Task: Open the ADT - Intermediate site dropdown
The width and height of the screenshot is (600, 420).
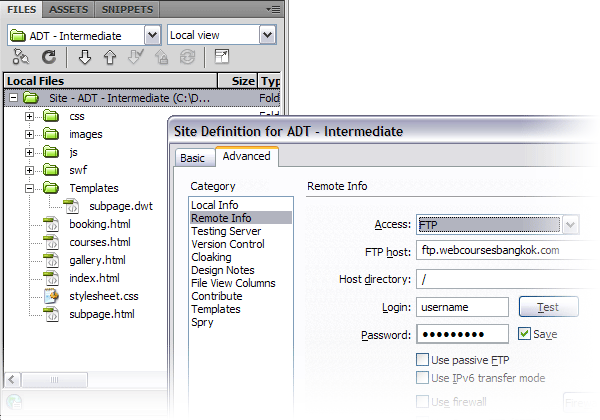Action: coord(152,35)
